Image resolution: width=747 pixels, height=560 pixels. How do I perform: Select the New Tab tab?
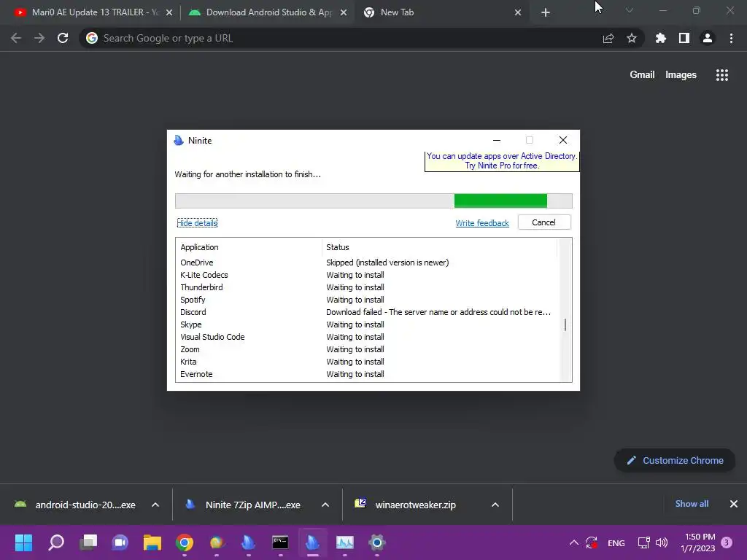pyautogui.click(x=441, y=12)
